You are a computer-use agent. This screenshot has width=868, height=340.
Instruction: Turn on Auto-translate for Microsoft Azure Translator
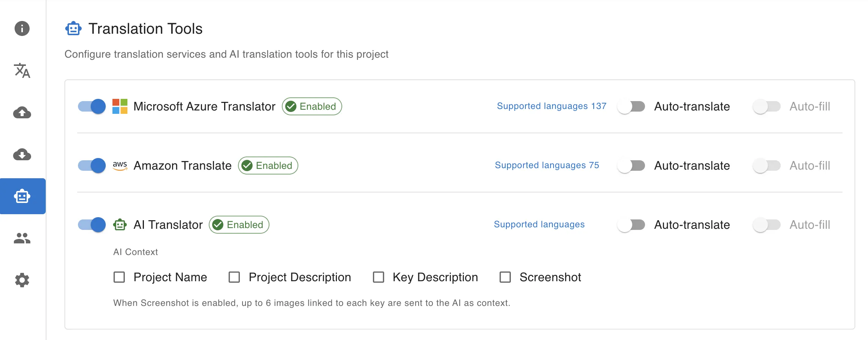631,106
